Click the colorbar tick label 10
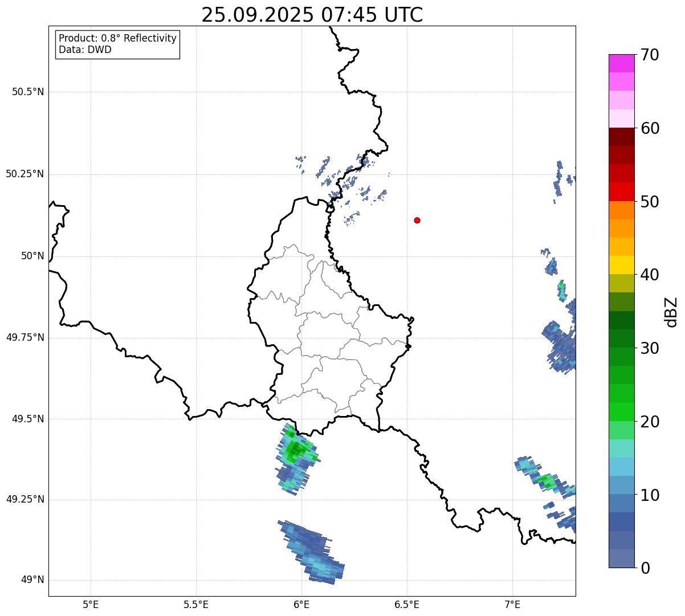 tap(650, 495)
